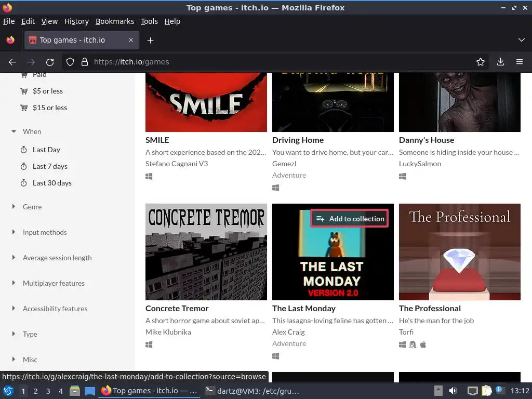Filter games by $5 or less
Image resolution: width=532 pixels, height=399 pixels.
coord(48,91)
